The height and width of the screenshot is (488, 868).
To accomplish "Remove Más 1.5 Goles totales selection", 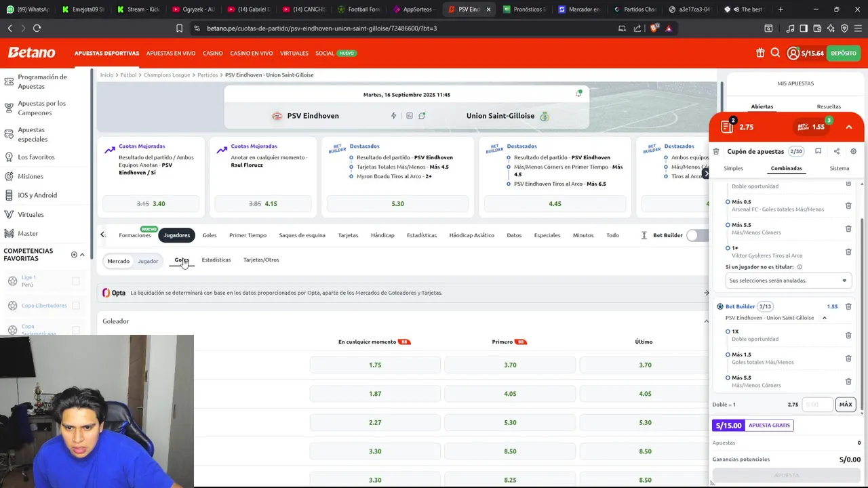I will (848, 358).
